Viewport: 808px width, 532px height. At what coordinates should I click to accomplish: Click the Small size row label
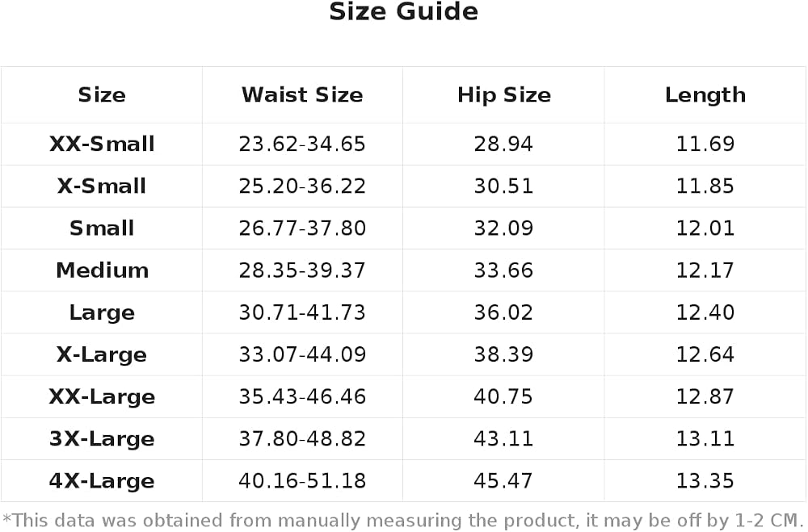pos(102,228)
